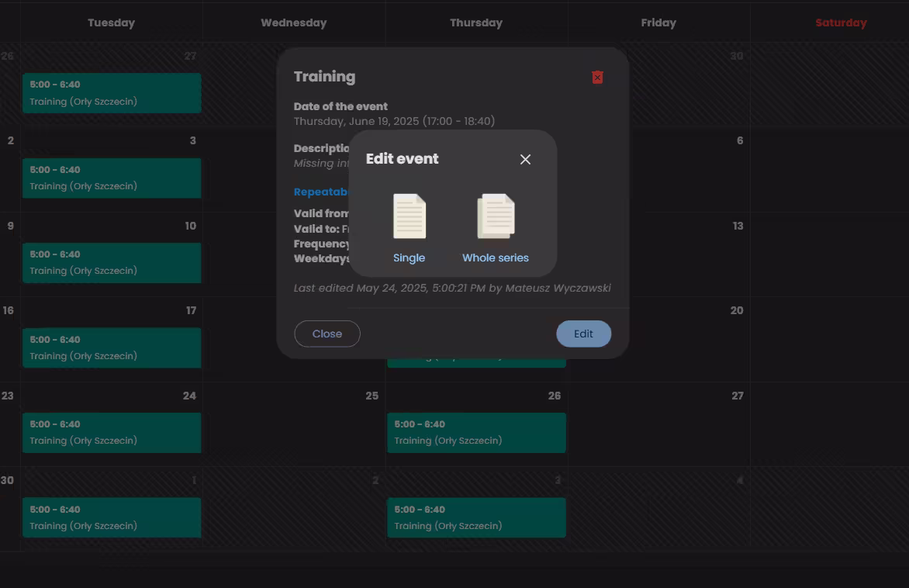The image size is (909, 588).
Task: Click the Saturday column header
Action: [841, 22]
